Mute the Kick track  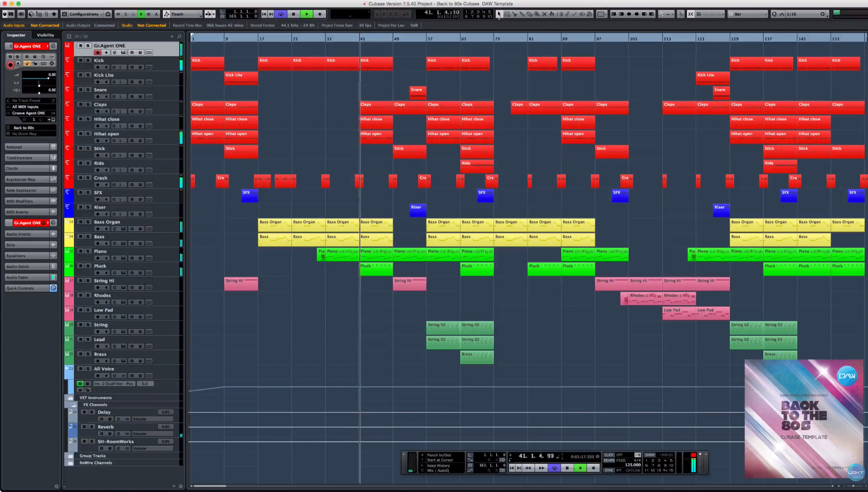point(80,60)
